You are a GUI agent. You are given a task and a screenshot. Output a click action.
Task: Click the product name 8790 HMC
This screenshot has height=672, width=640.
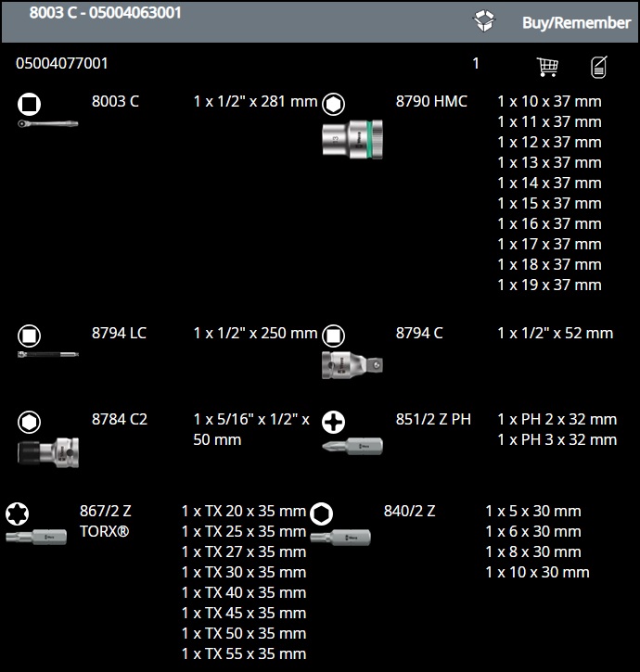[x=431, y=102]
